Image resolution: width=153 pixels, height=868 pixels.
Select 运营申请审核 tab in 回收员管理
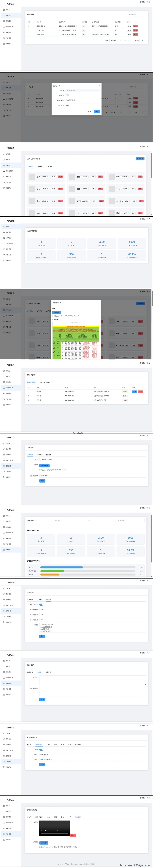(31, 382)
